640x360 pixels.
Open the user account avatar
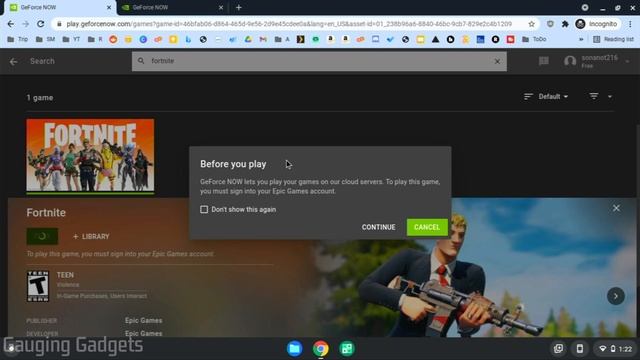(570, 61)
